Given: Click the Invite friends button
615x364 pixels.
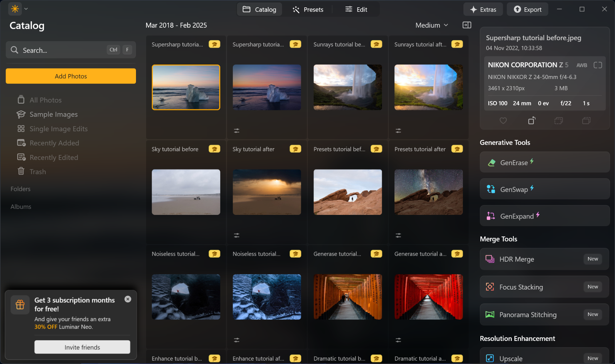Looking at the screenshot, I should 82,347.
